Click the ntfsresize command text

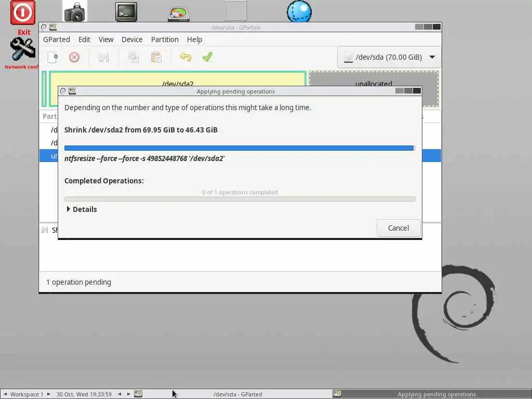(144, 158)
